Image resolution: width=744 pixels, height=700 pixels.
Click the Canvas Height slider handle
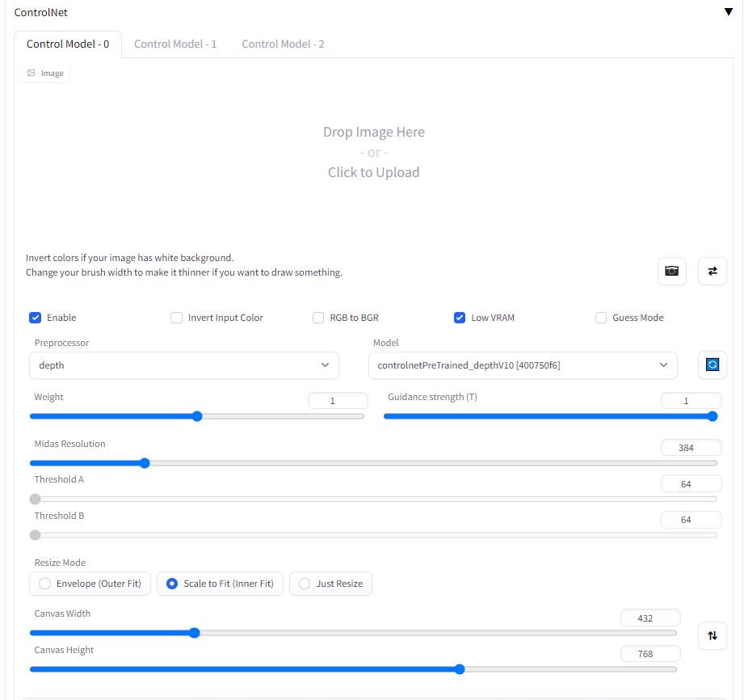[460, 669]
